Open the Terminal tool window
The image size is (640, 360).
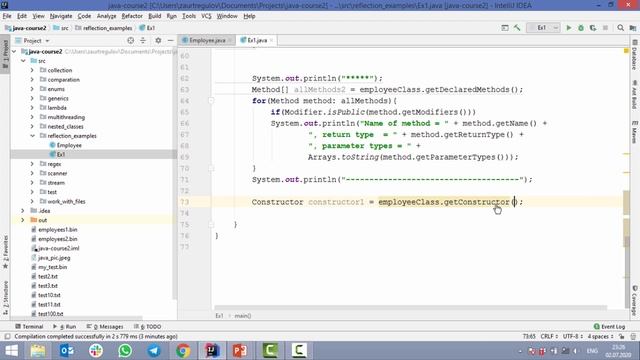point(29,327)
